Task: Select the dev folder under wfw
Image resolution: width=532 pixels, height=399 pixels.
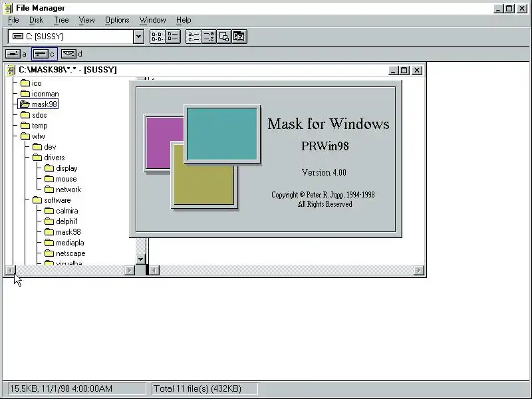Action: (44, 147)
